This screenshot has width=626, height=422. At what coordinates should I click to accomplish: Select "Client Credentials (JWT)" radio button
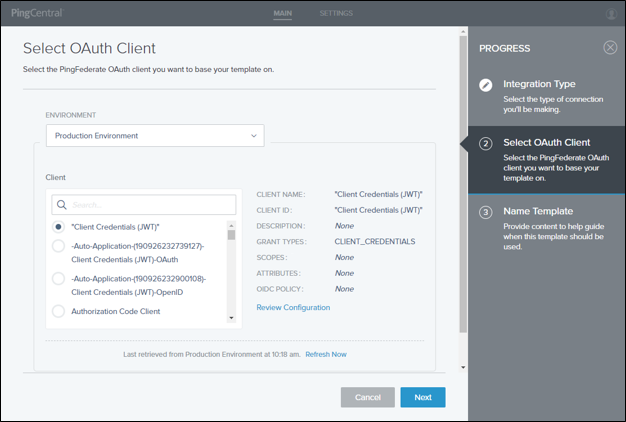[59, 227]
